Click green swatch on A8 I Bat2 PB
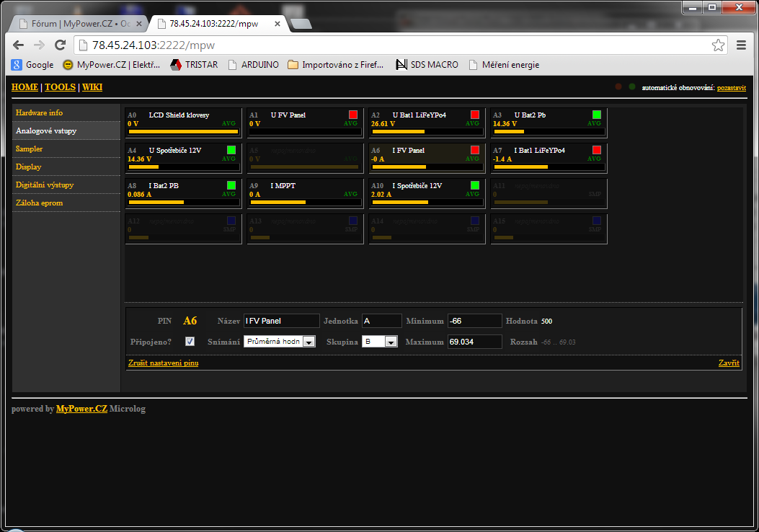Screen dimensions: 759x532 click(x=231, y=185)
